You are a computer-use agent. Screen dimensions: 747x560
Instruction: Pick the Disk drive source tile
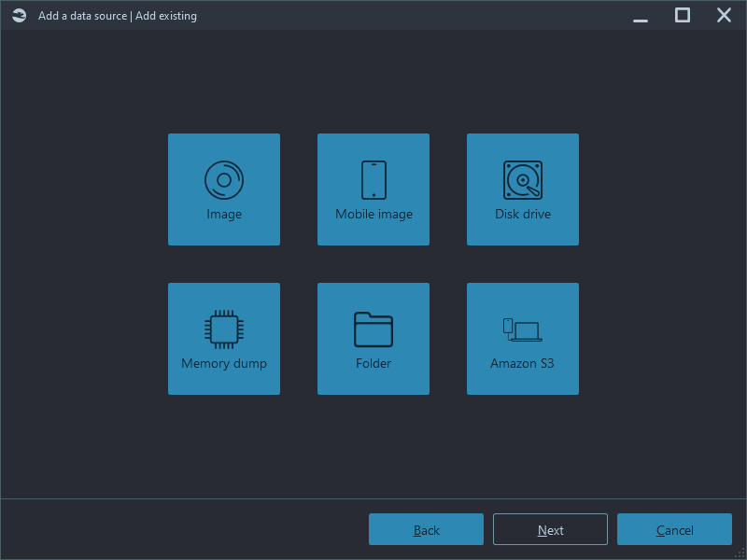(x=523, y=189)
